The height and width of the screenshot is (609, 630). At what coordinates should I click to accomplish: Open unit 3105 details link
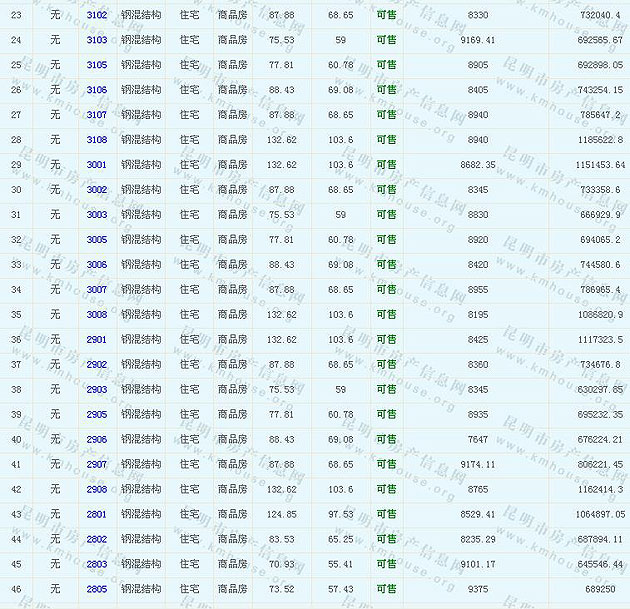click(x=97, y=65)
